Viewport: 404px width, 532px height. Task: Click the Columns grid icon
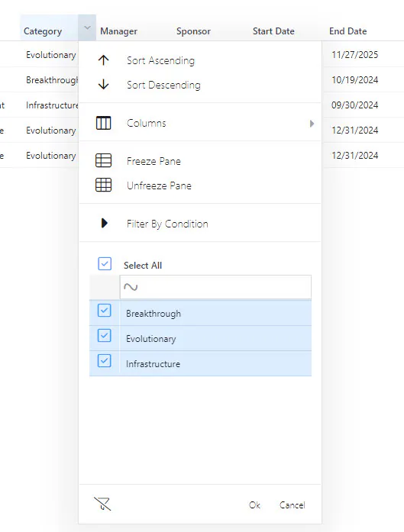point(104,123)
